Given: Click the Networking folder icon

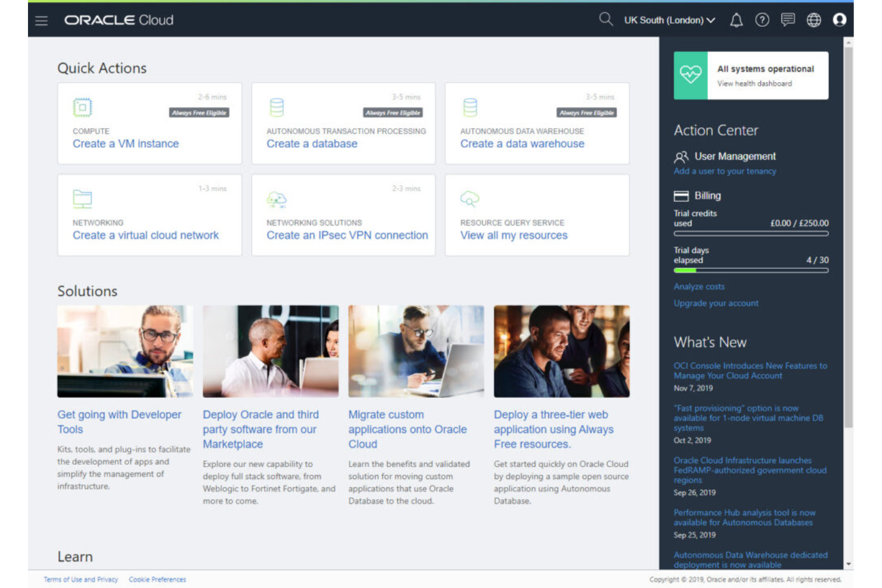Looking at the screenshot, I should [x=82, y=198].
